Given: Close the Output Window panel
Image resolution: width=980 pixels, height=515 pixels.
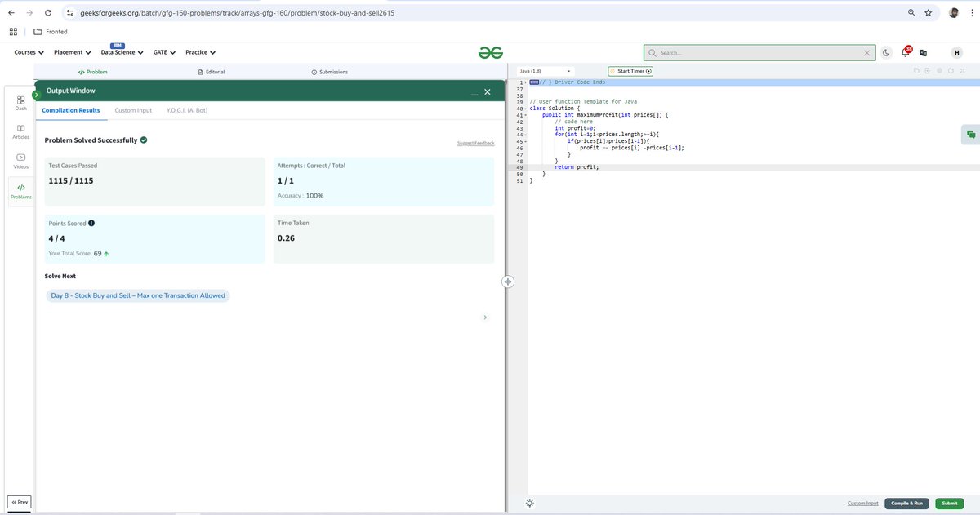Looking at the screenshot, I should tap(488, 91).
